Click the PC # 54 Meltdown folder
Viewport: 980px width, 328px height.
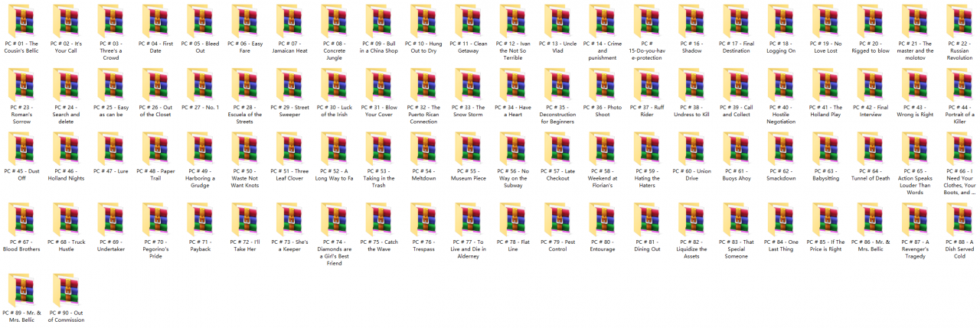423,148
